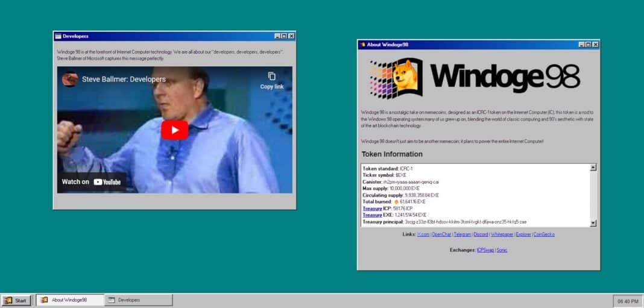Click the Copy link icon on video
This screenshot has height=308, width=644.
click(x=271, y=77)
